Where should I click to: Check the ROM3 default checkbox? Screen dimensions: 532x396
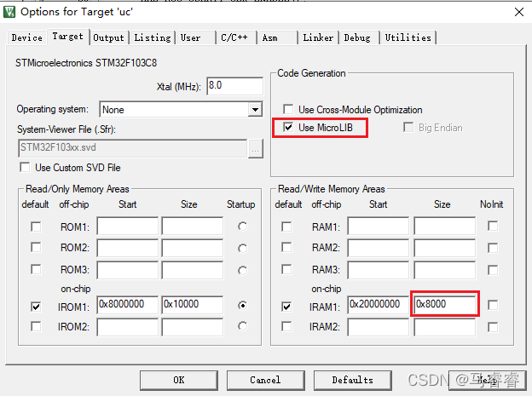coord(36,270)
